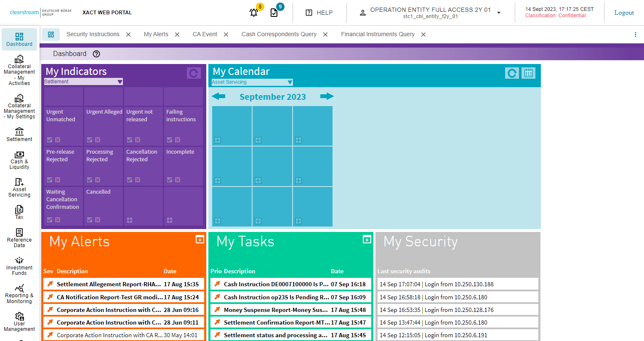Open calendar grid view icon
This screenshot has height=341, width=644.
click(528, 73)
